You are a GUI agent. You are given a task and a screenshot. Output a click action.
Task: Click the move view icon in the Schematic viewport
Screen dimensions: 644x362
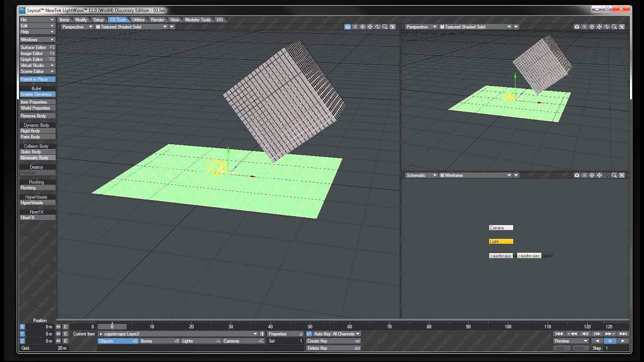(599, 175)
